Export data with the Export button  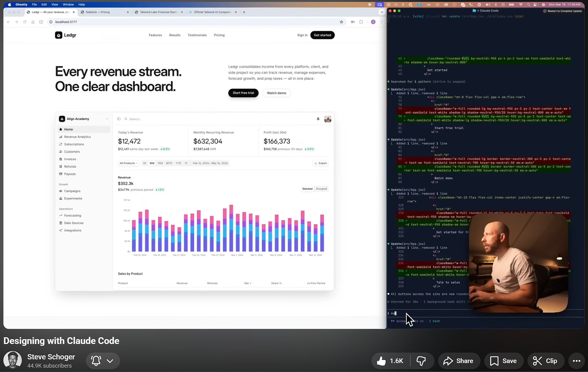pyautogui.click(x=321, y=163)
